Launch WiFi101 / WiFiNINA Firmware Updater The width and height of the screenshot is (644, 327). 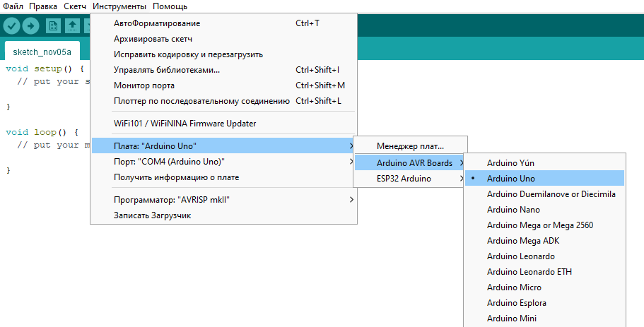[224, 124]
